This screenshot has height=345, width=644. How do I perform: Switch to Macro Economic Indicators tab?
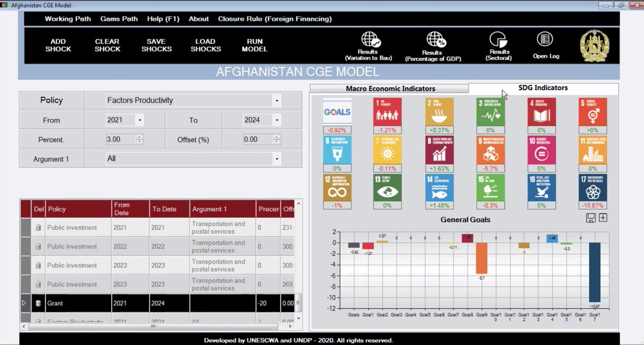[390, 89]
